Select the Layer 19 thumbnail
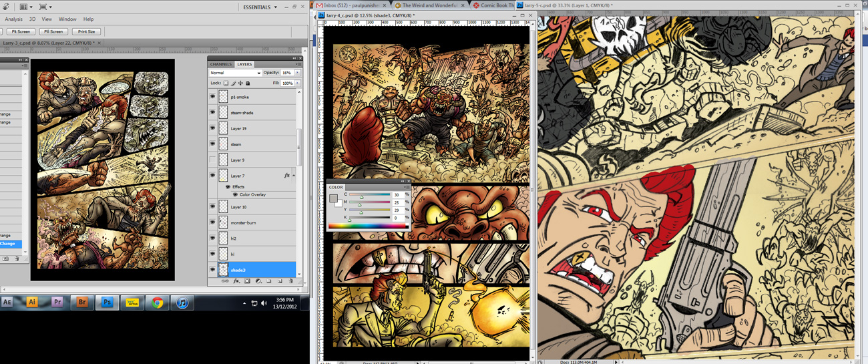 click(x=223, y=128)
